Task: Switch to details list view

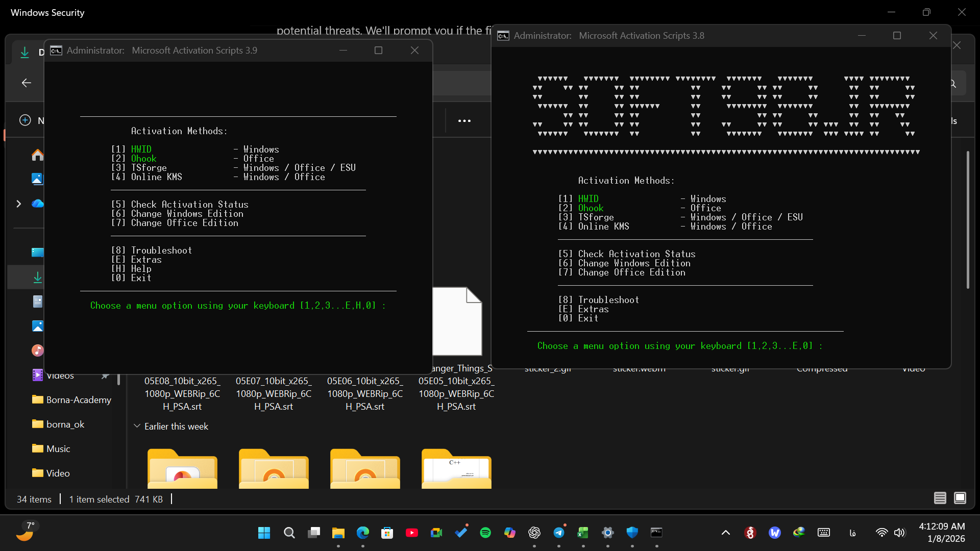Action: coord(940,498)
